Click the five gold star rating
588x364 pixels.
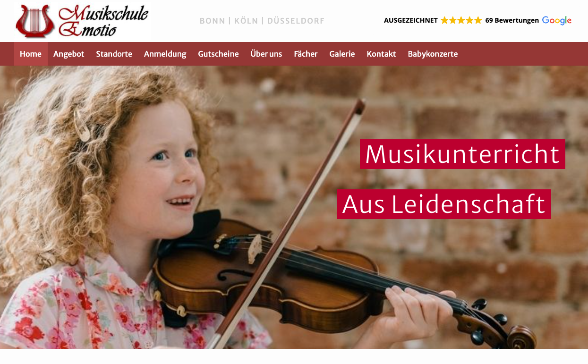[x=461, y=20]
